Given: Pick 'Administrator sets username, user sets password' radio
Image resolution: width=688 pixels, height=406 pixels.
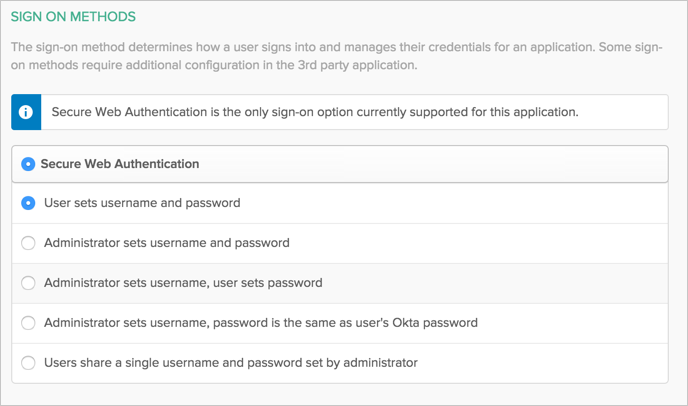Looking at the screenshot, I should [x=28, y=283].
